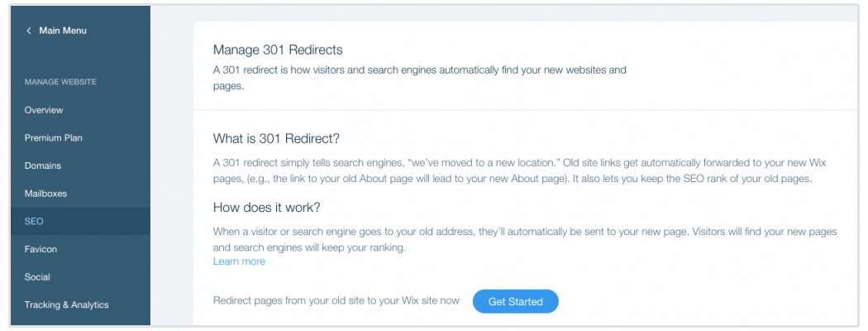Viewport: 868px width, 331px height.
Task: Click the MANAGE WEBSITE section label
Action: pos(60,83)
